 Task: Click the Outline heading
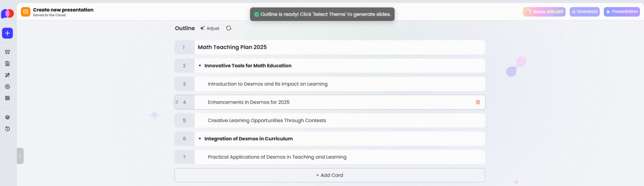tap(185, 28)
